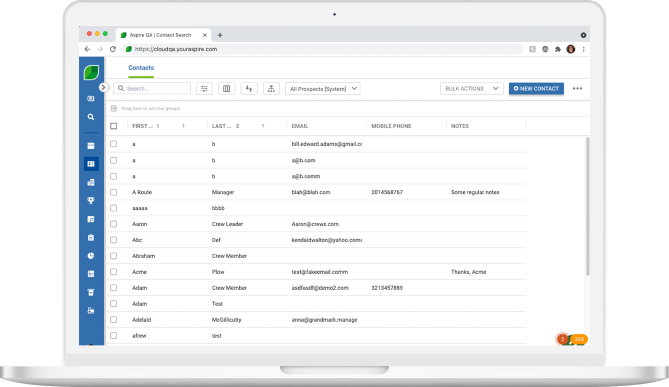This screenshot has width=669, height=387.
Task: Check the Acme Plow row
Action: [x=113, y=271]
